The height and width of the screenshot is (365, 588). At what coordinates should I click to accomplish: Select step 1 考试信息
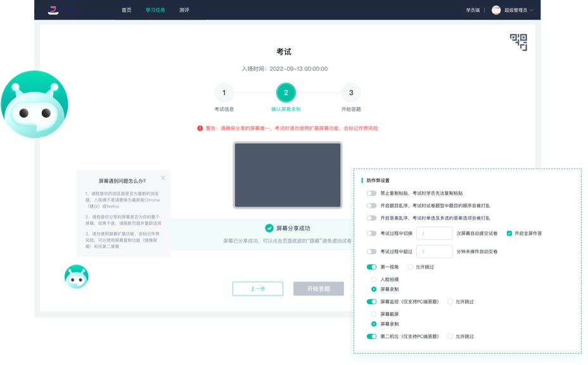pos(224,93)
